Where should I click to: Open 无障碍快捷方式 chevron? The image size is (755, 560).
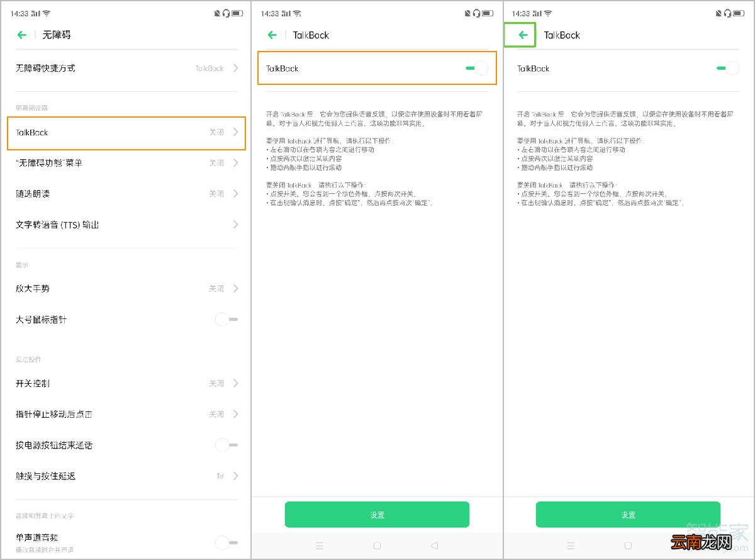tap(236, 68)
